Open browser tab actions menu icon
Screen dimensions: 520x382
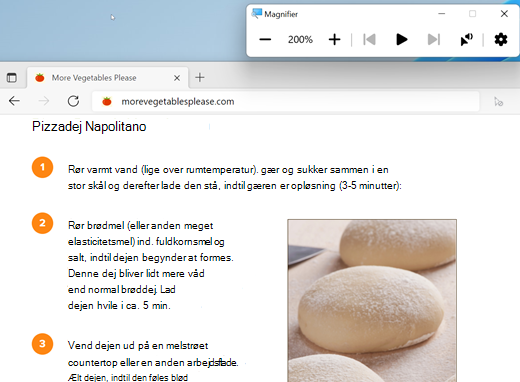[12, 78]
